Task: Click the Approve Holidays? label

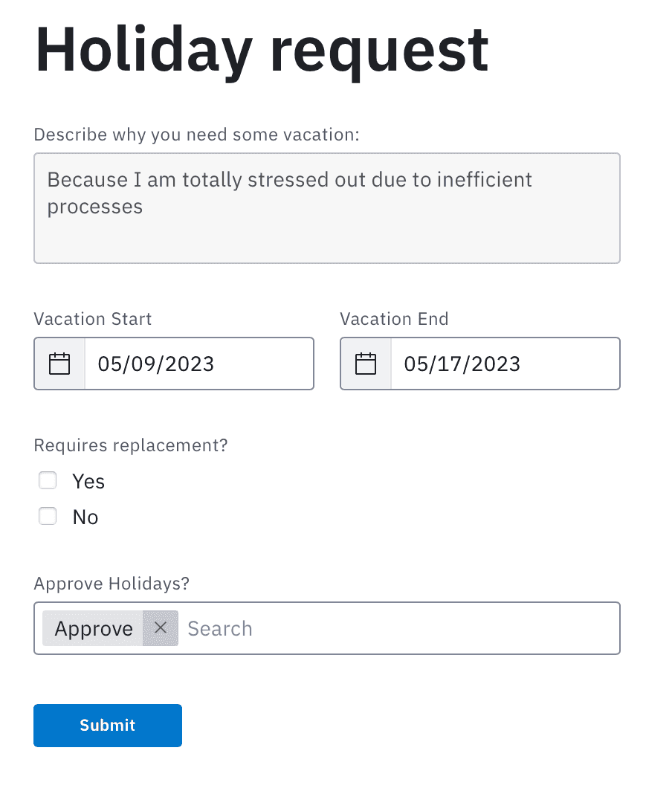Action: [x=112, y=584]
